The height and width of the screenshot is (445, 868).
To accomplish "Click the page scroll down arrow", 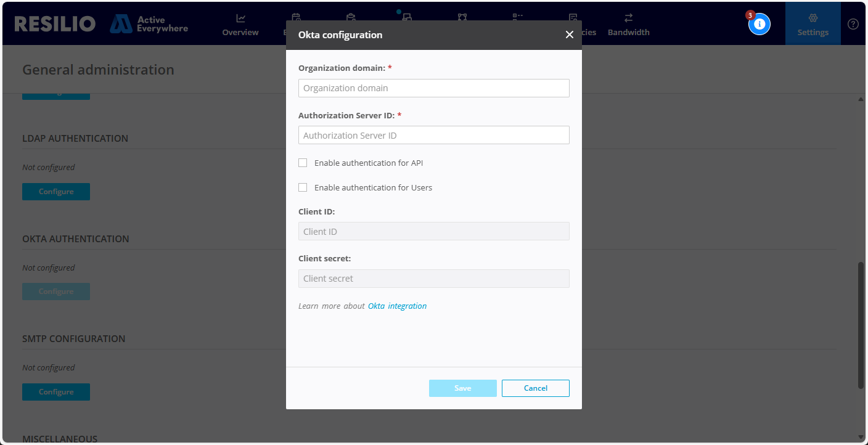I will (861, 437).
